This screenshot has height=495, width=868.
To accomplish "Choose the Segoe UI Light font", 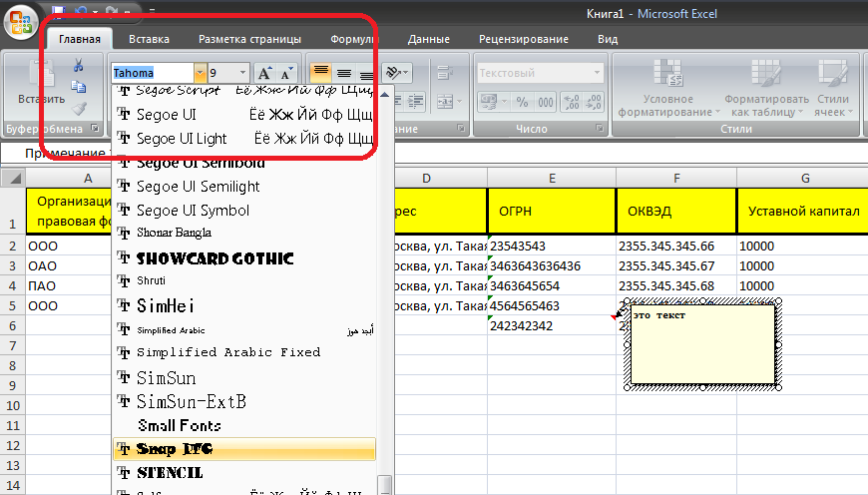I will point(244,139).
